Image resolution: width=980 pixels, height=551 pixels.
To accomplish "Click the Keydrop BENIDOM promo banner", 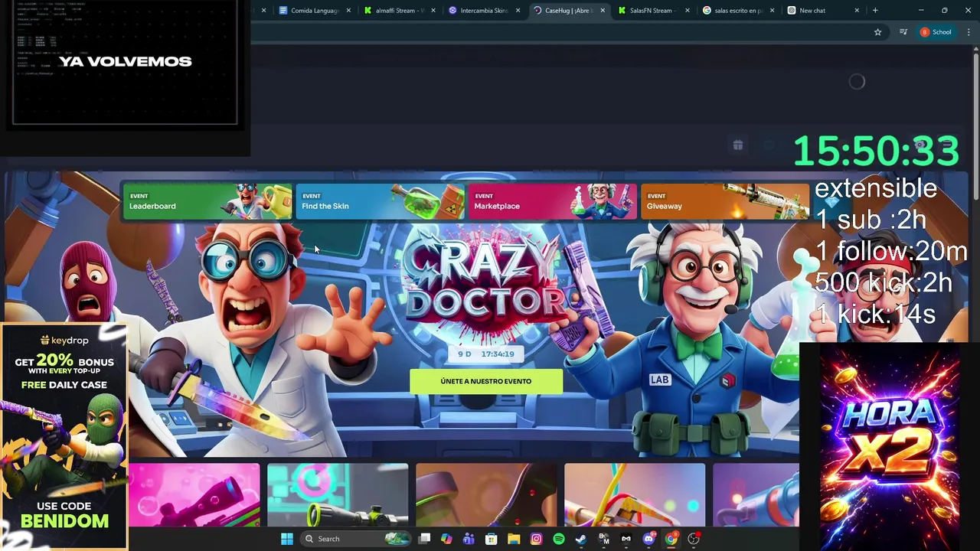I will coord(64,436).
